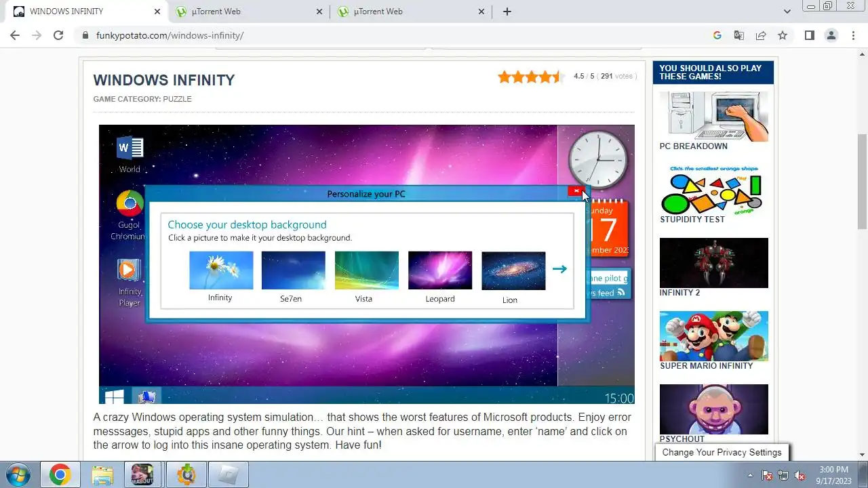This screenshot has width=868, height=488.
Task: Open Windows Start orb
Action: (18, 474)
